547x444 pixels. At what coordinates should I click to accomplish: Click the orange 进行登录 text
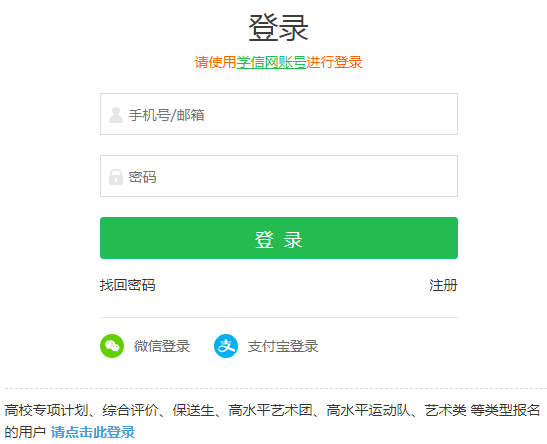pos(335,62)
